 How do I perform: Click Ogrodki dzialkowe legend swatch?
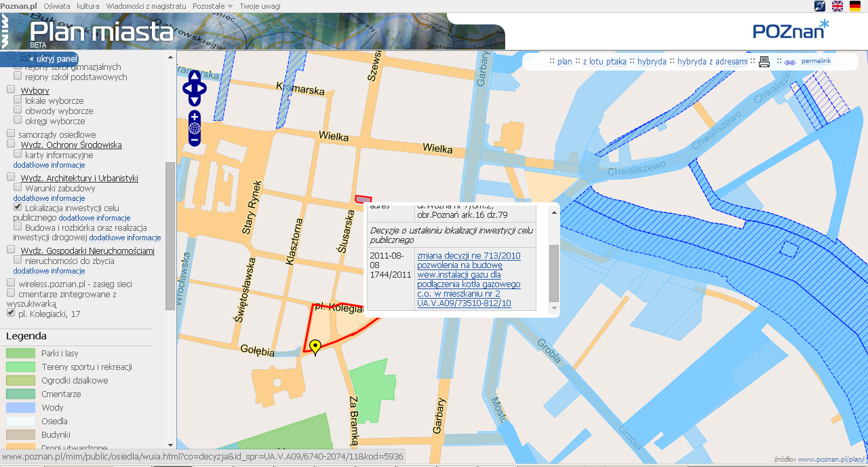pyautogui.click(x=20, y=380)
